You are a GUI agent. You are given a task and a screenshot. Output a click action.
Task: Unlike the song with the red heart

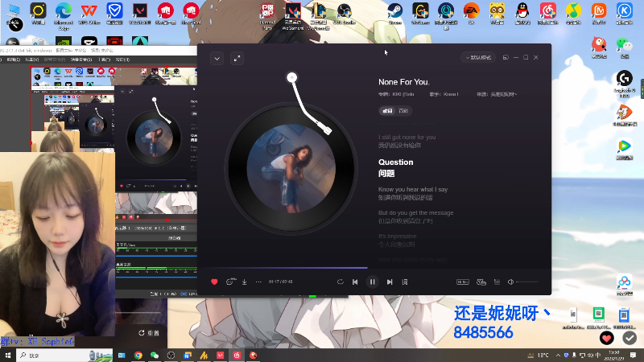[214, 282]
